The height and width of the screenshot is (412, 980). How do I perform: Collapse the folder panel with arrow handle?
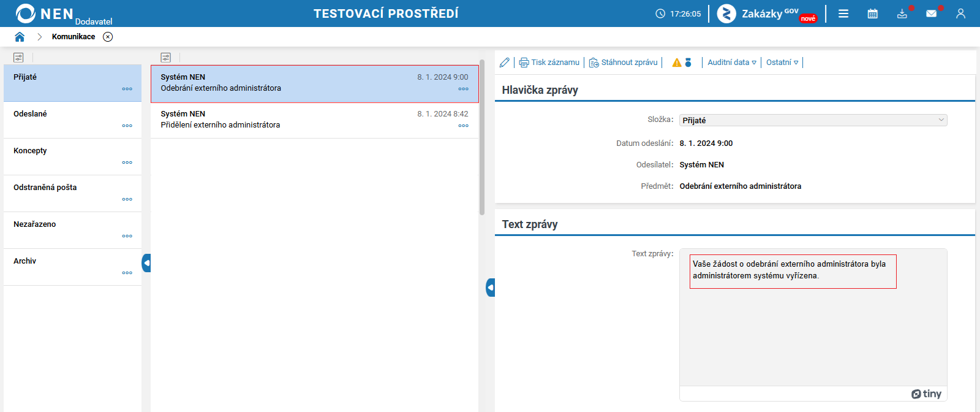[146, 263]
